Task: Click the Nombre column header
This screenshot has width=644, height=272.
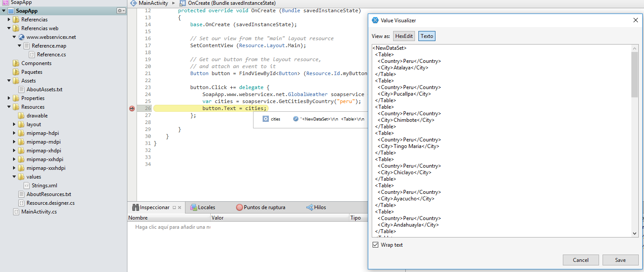Action: pos(169,217)
